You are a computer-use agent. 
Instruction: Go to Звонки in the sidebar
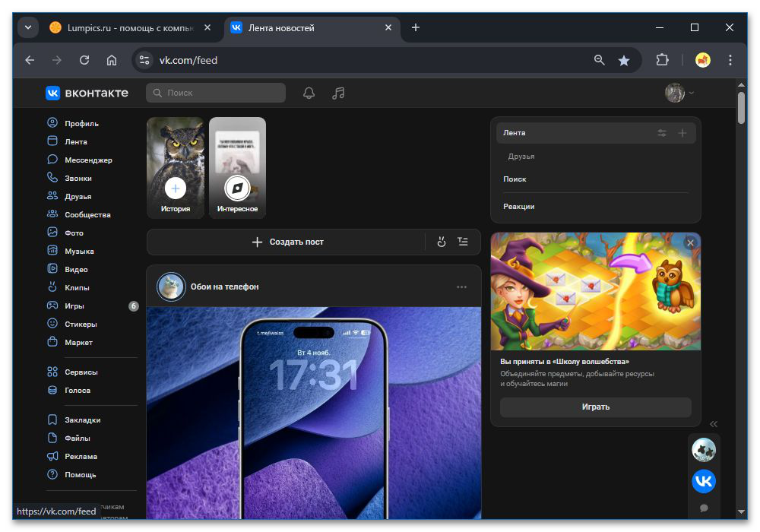[x=69, y=178]
